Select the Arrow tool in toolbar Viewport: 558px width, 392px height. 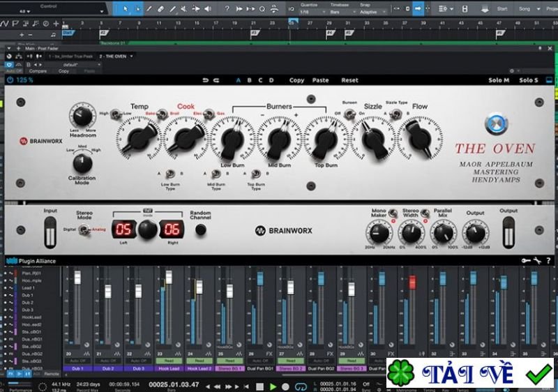pyautogui.click(x=126, y=9)
